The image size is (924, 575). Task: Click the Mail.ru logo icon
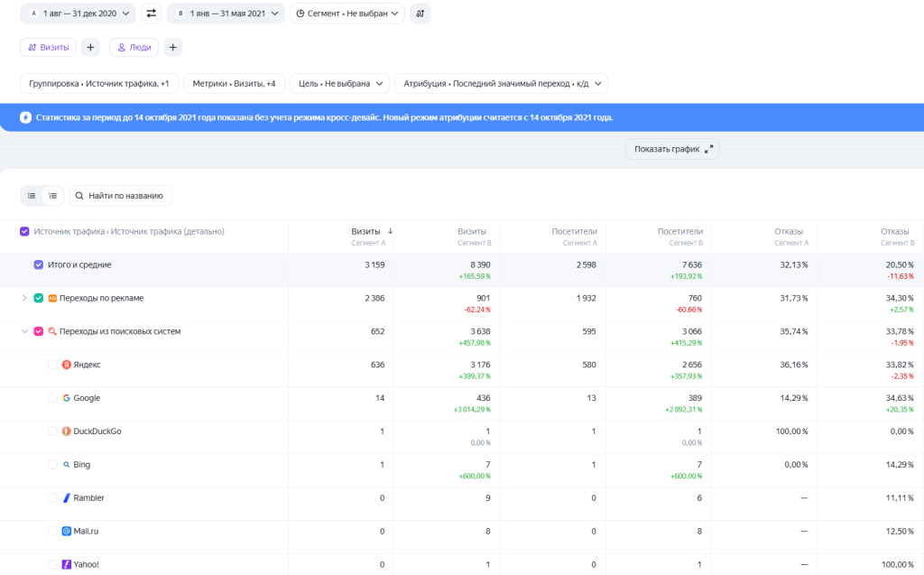[x=67, y=532]
